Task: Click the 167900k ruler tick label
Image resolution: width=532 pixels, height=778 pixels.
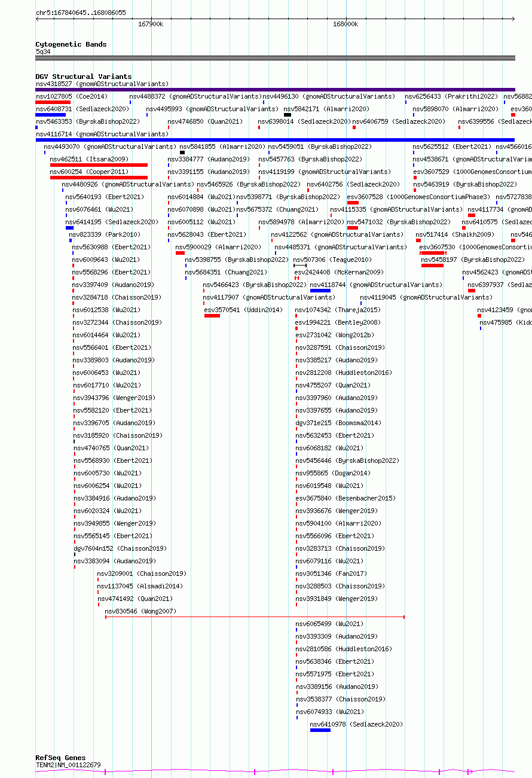Action: coord(151,25)
